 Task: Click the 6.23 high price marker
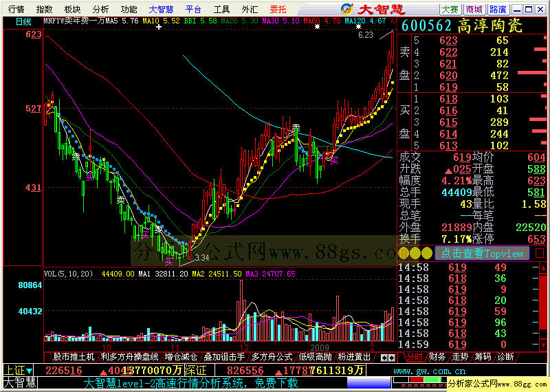pos(366,35)
